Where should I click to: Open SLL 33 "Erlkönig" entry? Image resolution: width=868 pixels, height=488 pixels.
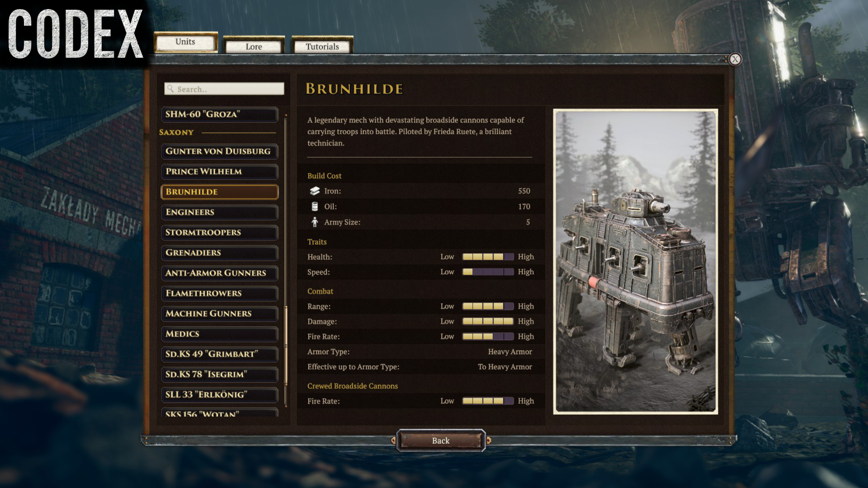pyautogui.click(x=220, y=395)
